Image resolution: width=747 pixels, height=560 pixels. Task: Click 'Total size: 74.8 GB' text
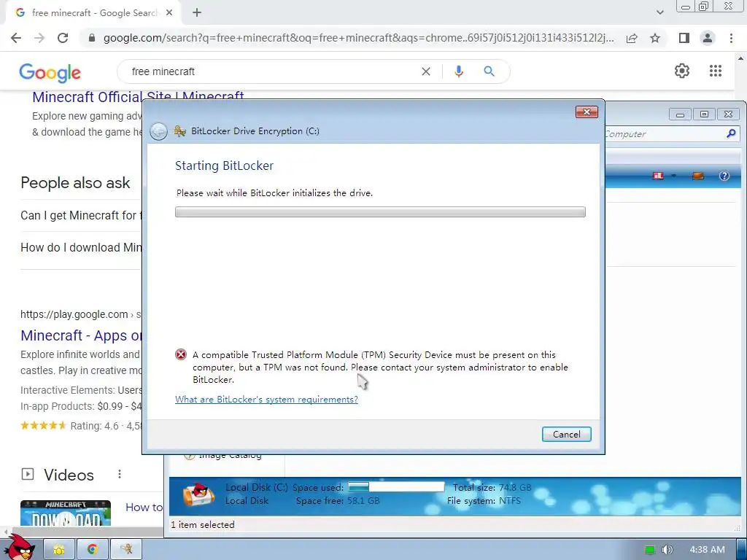492,488
